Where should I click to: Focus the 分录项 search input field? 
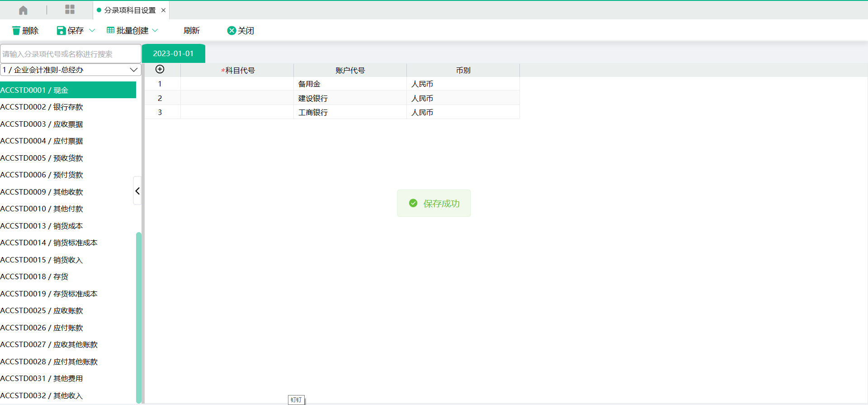pyautogui.click(x=71, y=54)
